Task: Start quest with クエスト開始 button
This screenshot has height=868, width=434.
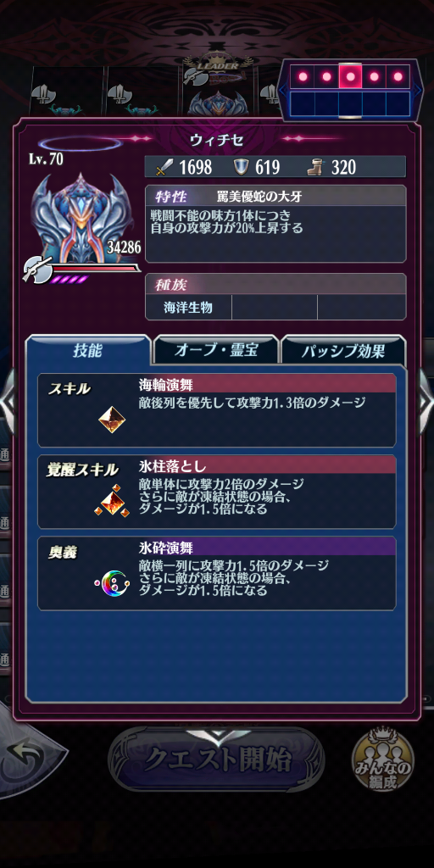Action: pos(216,760)
